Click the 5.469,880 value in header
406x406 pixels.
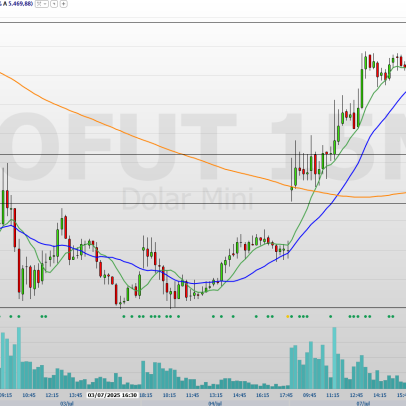tap(21, 4)
